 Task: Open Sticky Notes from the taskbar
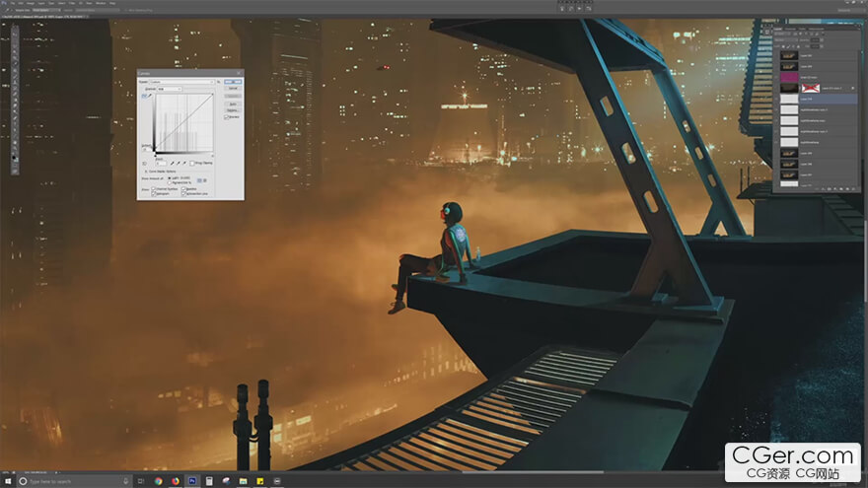[259, 481]
